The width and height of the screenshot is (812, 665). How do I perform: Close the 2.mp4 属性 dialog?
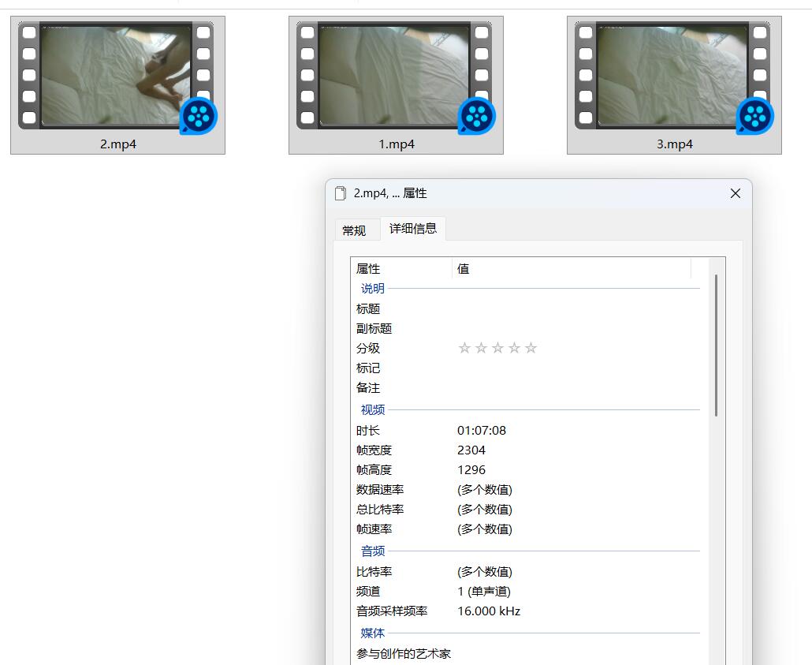(735, 193)
